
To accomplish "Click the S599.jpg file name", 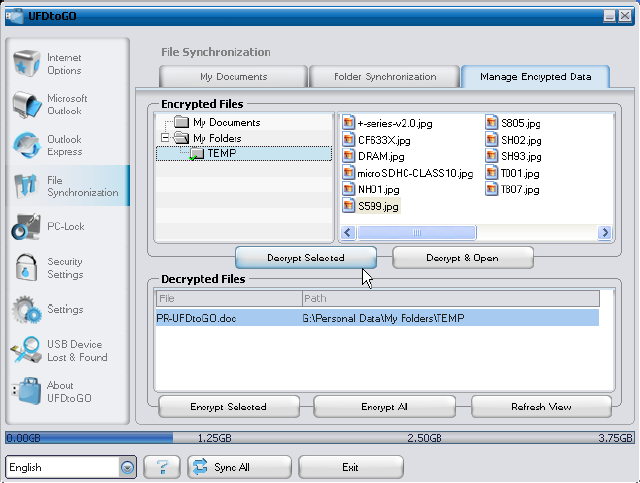I will tap(378, 206).
